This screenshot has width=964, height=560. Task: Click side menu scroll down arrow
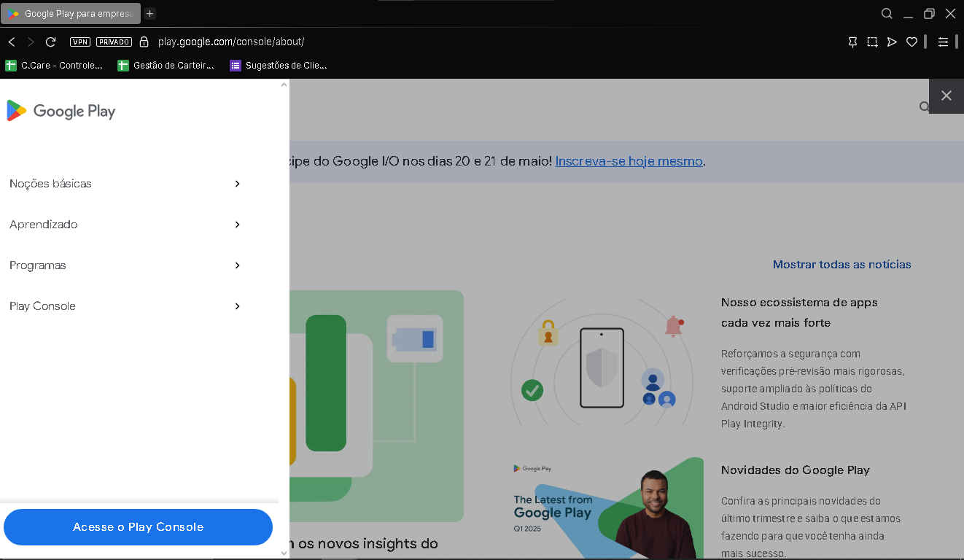click(x=284, y=553)
